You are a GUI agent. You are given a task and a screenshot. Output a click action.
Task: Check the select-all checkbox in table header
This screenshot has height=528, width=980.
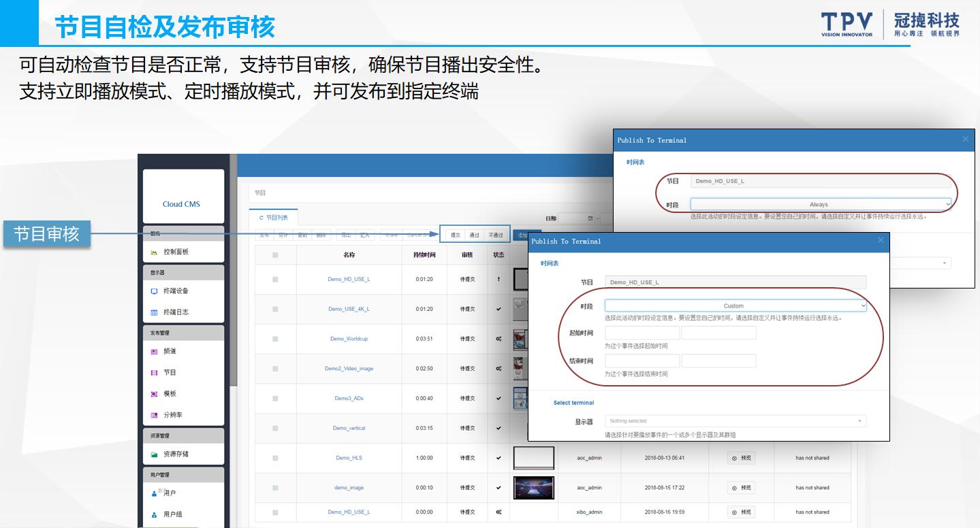point(275,255)
